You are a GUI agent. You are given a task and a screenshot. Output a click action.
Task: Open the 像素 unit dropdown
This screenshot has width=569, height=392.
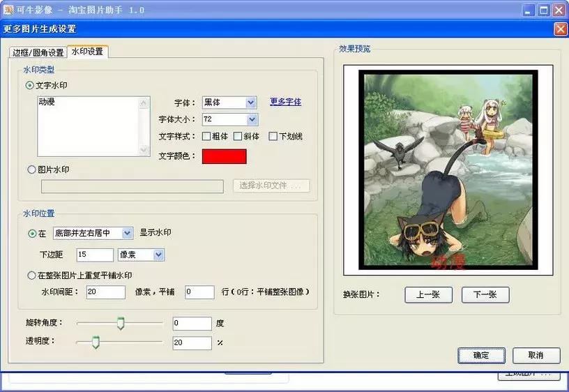click(158, 255)
